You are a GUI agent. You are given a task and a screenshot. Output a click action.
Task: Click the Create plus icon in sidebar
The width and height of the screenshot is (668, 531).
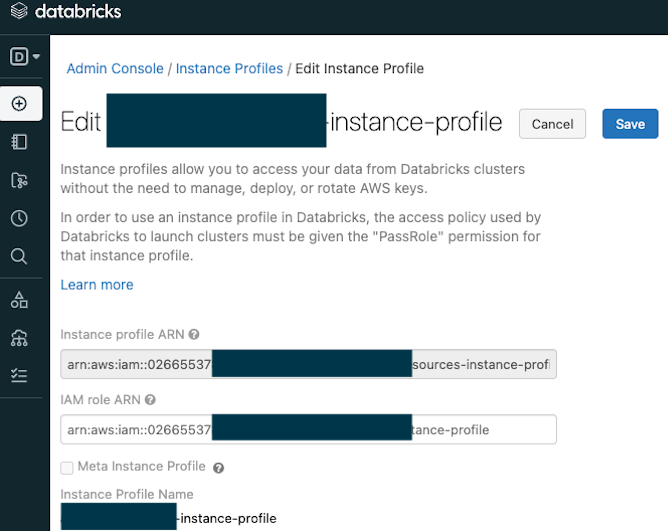(19, 104)
